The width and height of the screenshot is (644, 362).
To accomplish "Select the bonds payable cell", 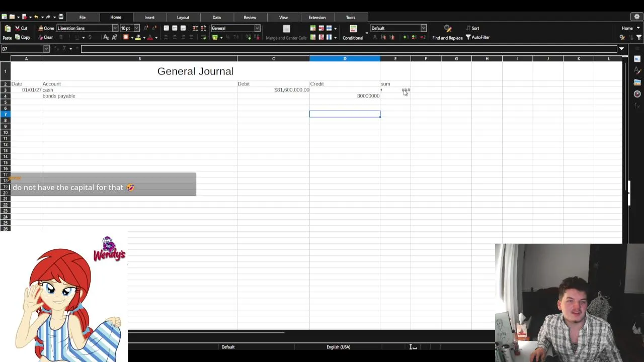I will (139, 96).
